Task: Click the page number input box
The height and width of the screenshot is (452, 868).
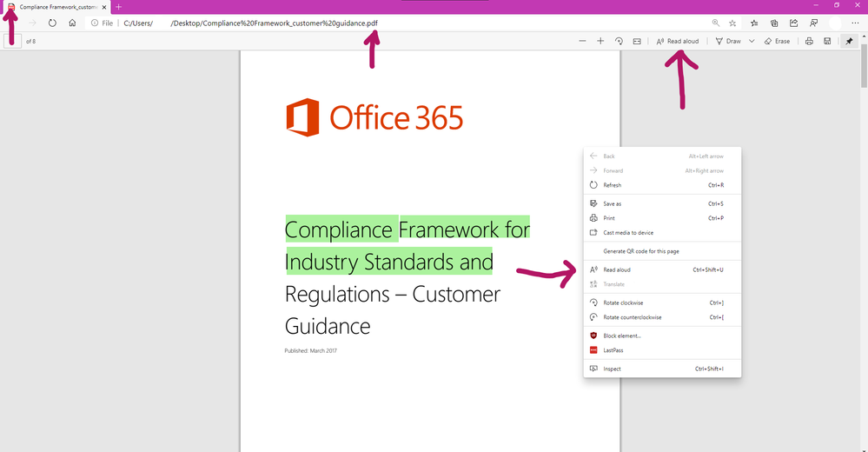Action: [x=13, y=41]
